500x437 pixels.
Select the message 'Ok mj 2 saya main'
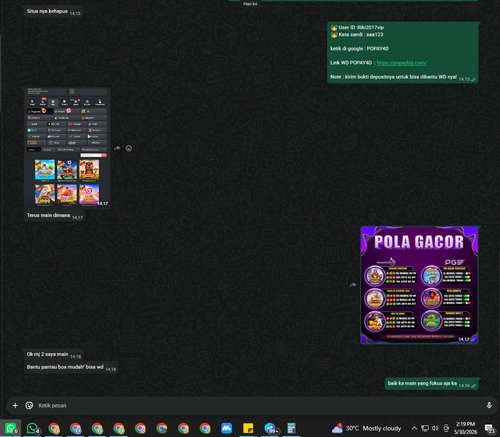[x=47, y=354]
